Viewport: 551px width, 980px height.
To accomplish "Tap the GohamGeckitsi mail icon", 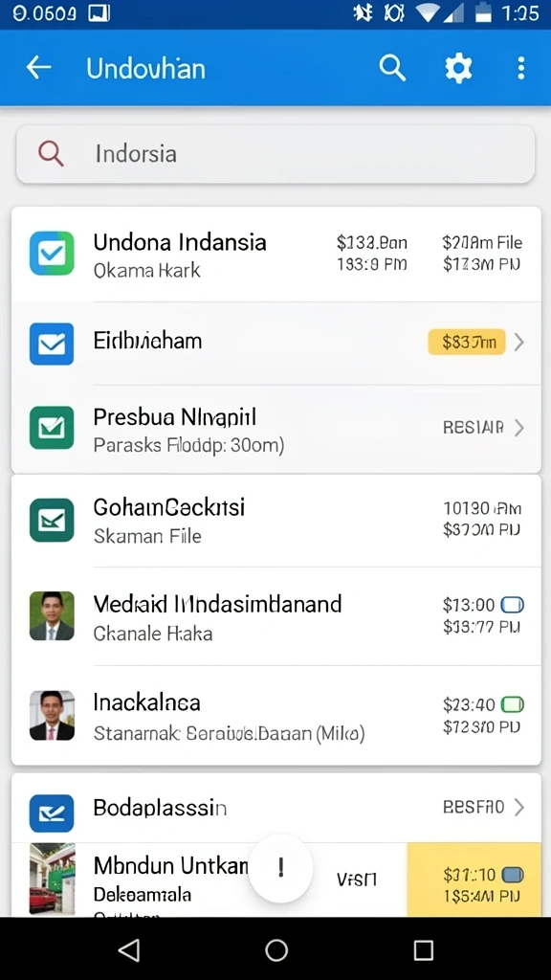I will click(x=52, y=520).
